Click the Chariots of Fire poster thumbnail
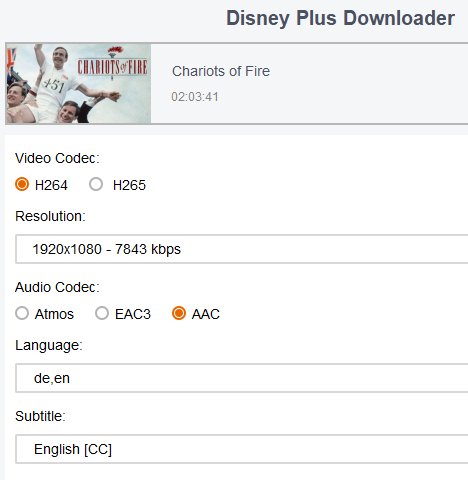Screen dimensions: 468x480 79,84
